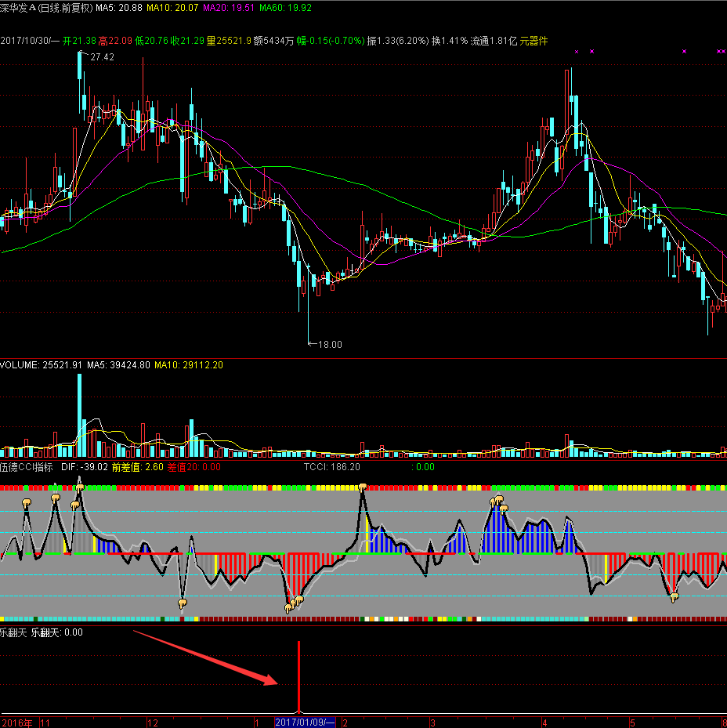Screen dimensions: 727x728
Task: Click the 差值20: 0.00 value
Action: click(x=194, y=467)
